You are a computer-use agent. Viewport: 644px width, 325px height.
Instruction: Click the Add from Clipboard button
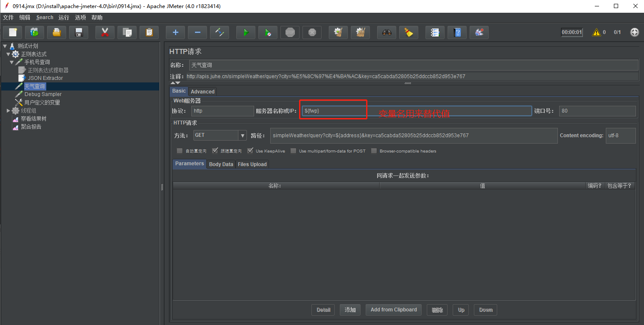click(394, 310)
